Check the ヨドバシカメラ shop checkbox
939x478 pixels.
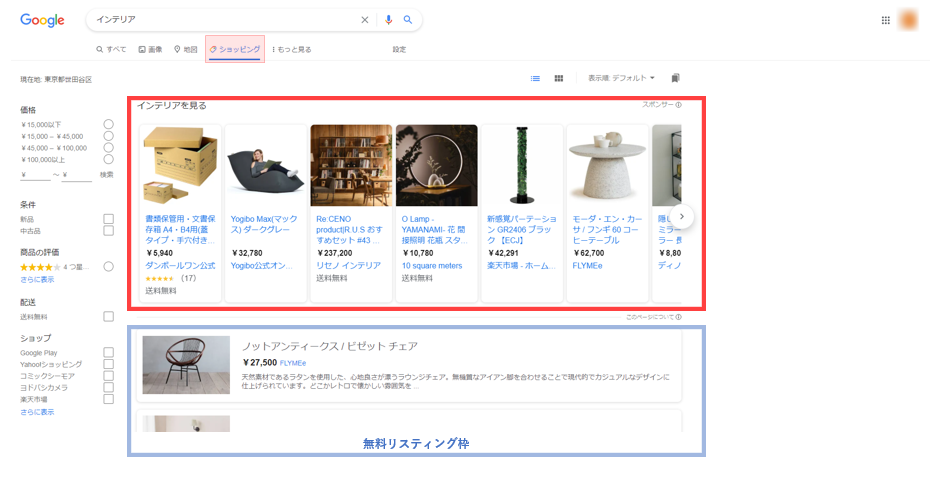tap(108, 388)
